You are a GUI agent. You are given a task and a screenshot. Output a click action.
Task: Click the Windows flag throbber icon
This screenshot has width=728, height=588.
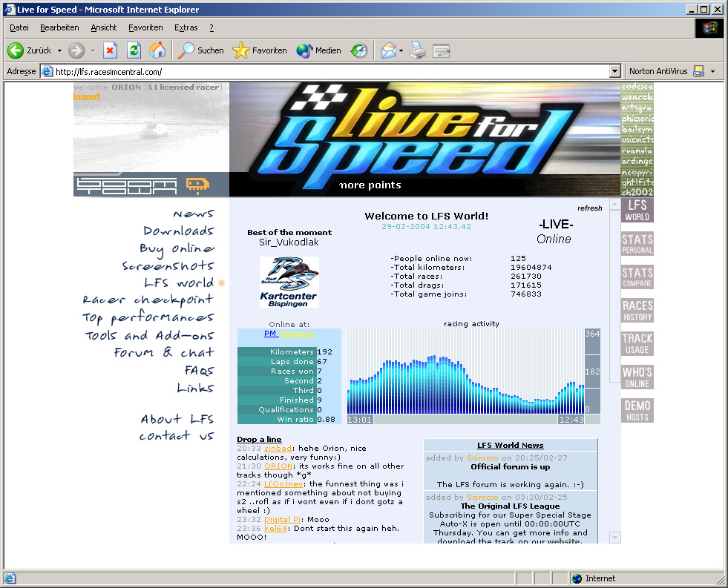click(709, 28)
